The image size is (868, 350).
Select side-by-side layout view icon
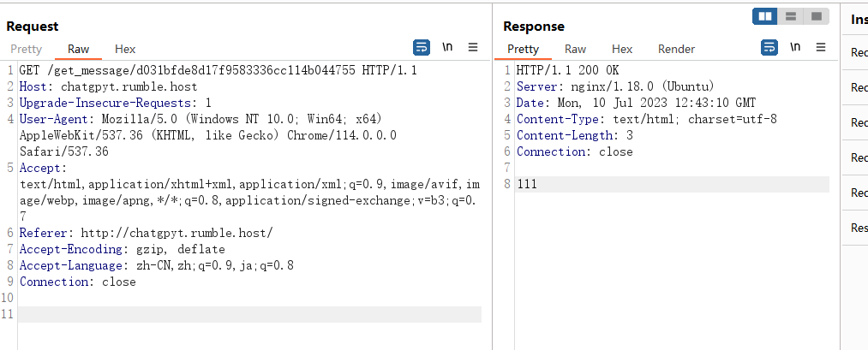pos(765,16)
